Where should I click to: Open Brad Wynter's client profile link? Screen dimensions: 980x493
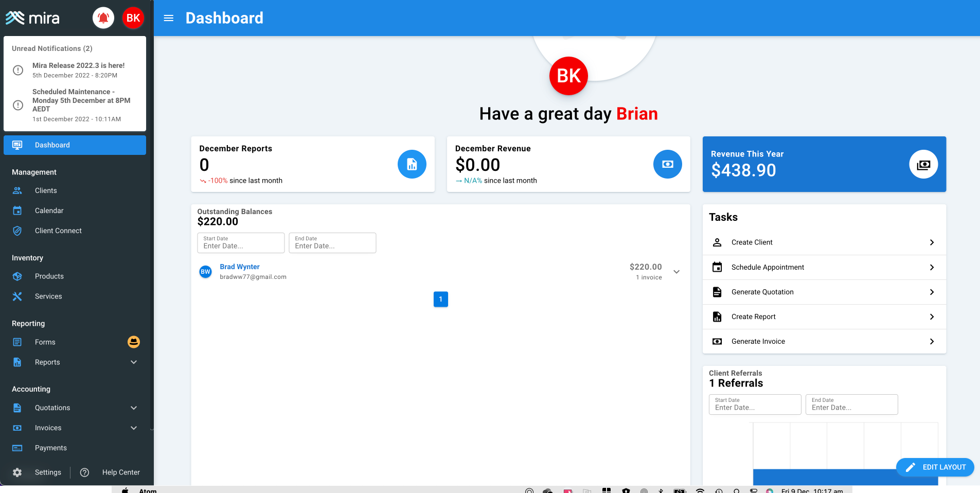[239, 267]
